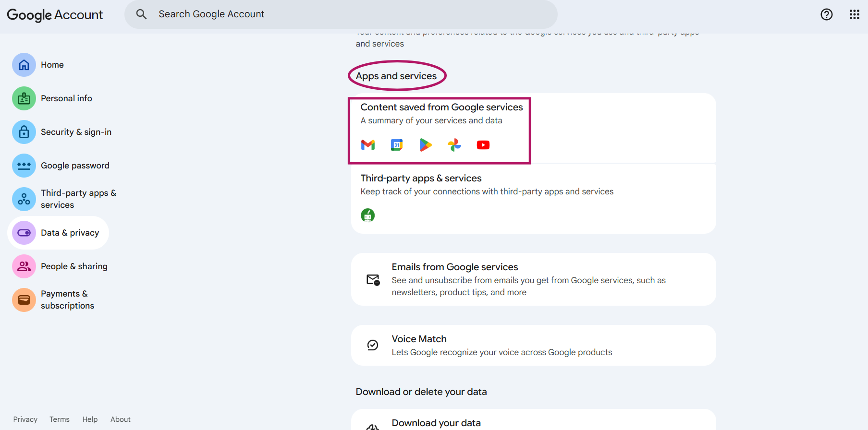Click the Google Photos pinwheel icon
868x430 pixels.
point(454,145)
